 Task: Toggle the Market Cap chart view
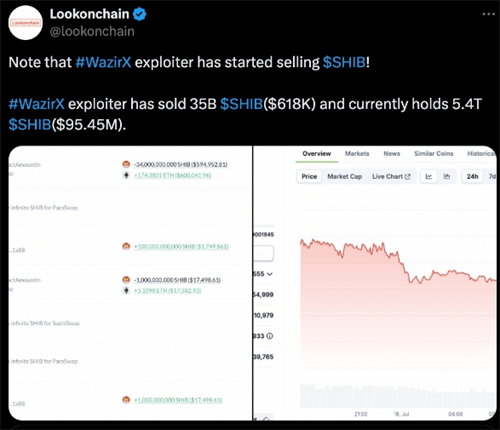coord(345,177)
